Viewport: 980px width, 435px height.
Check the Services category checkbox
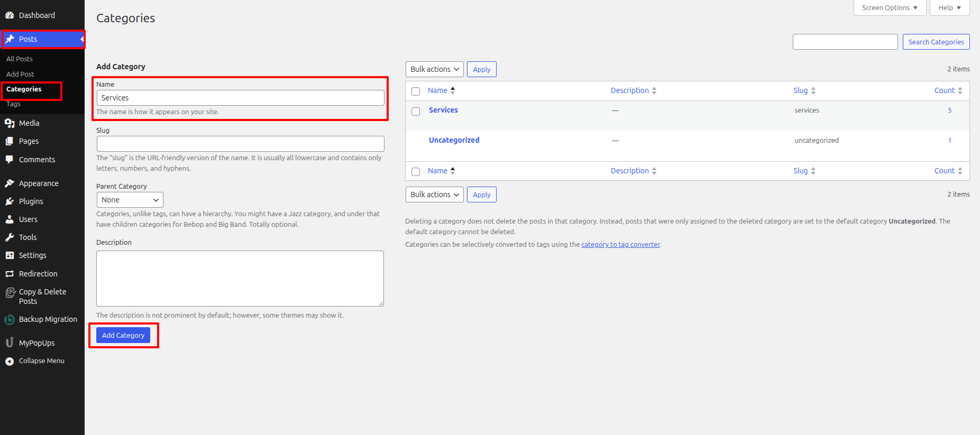(416, 112)
